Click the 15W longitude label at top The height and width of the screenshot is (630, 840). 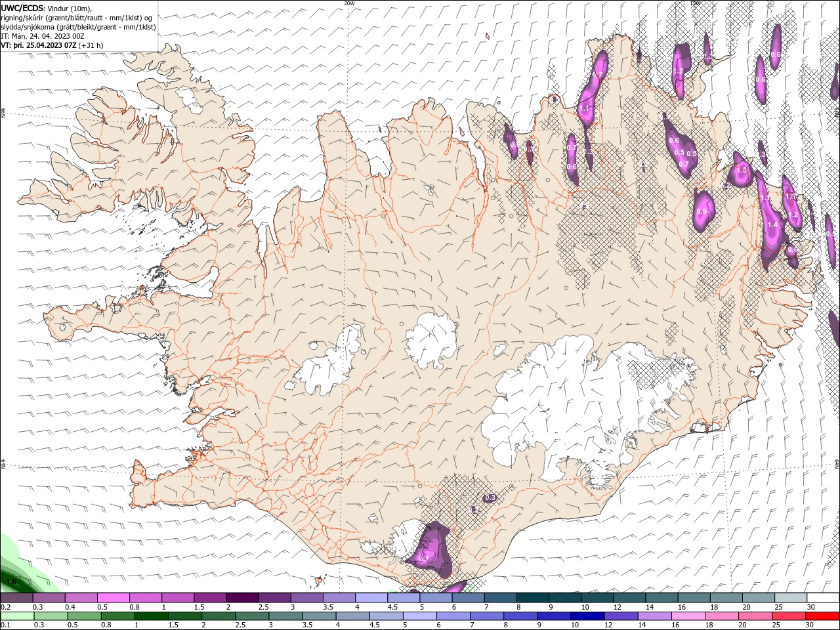tap(694, 3)
